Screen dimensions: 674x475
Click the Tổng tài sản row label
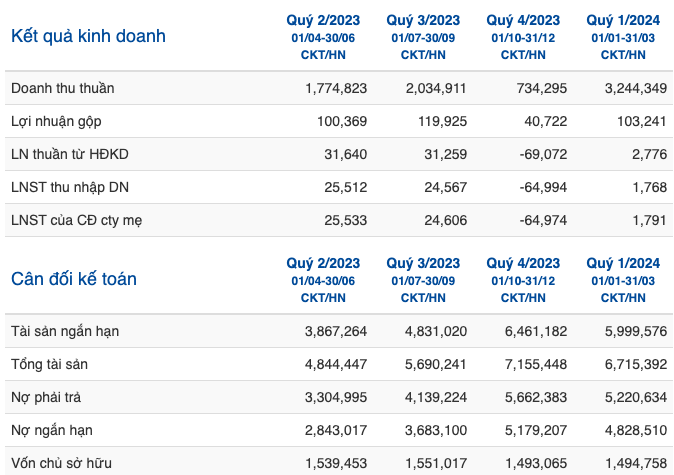pyautogui.click(x=49, y=364)
